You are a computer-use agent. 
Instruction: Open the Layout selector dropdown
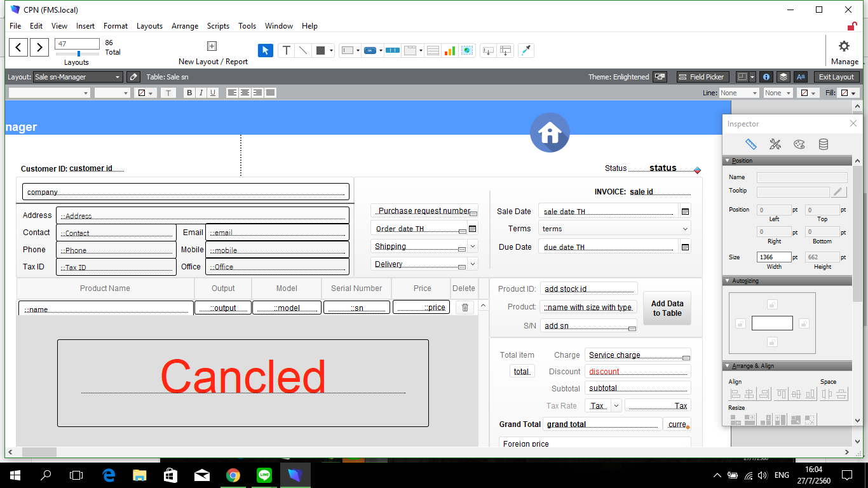78,77
